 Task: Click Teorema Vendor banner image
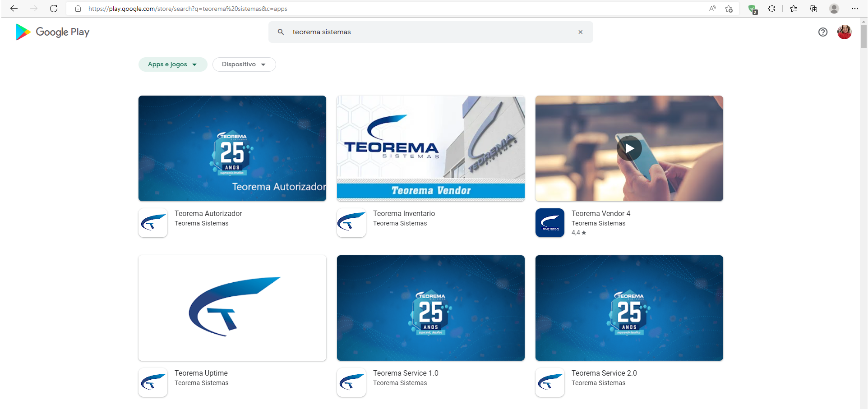[x=431, y=148]
